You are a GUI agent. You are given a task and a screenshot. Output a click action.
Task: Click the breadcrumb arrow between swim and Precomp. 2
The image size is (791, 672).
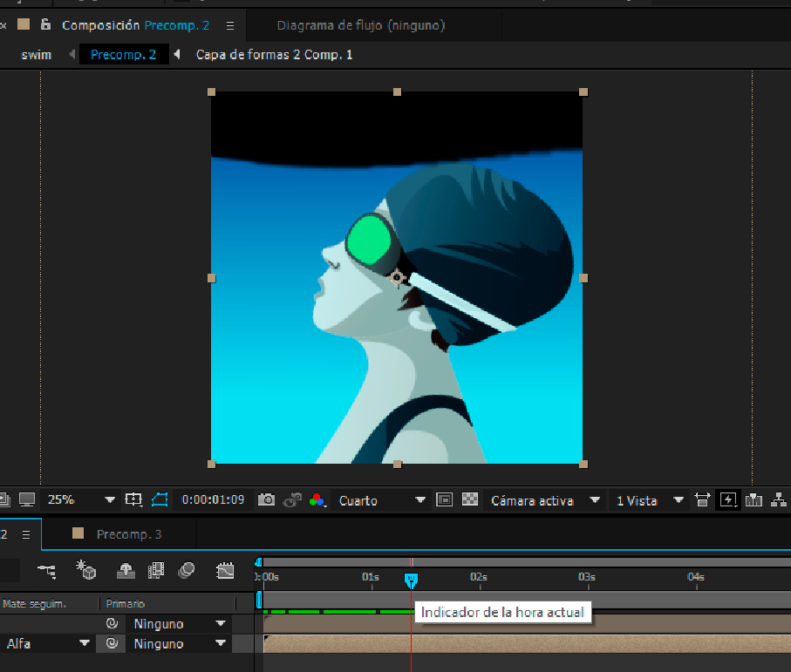72,54
